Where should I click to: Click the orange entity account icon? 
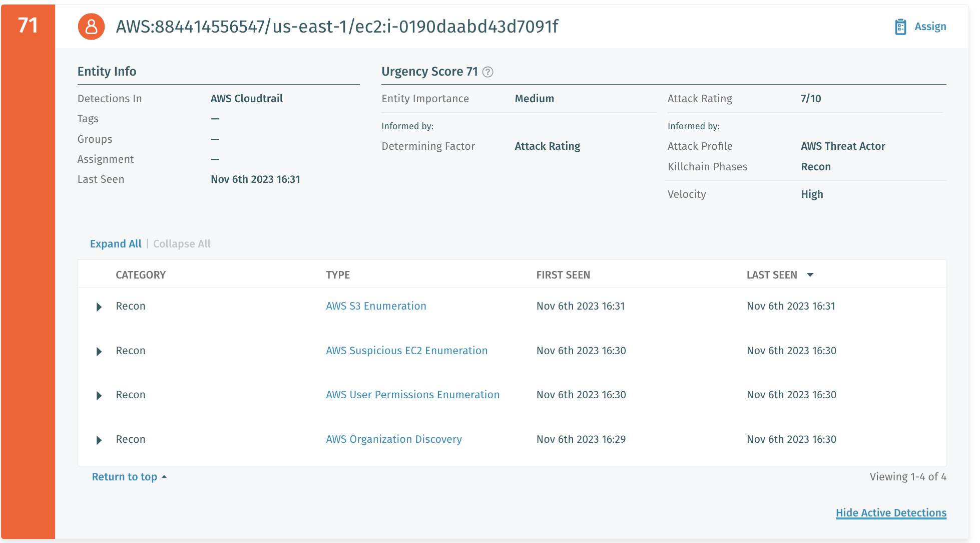tap(91, 27)
